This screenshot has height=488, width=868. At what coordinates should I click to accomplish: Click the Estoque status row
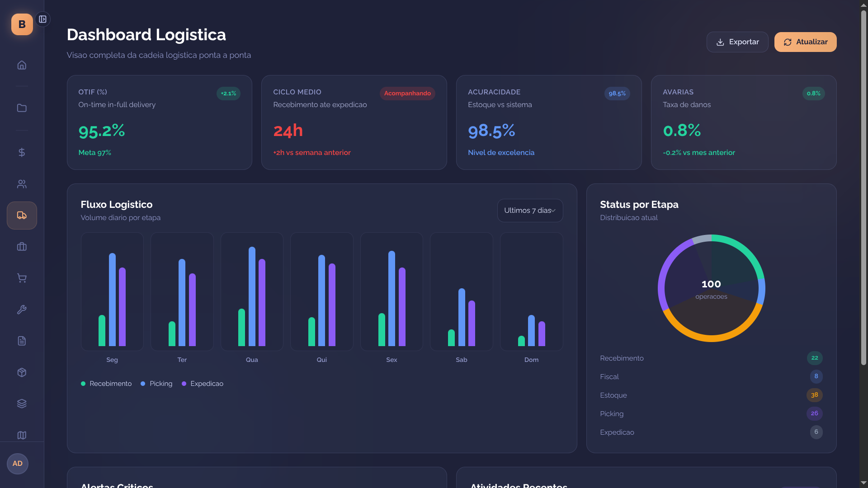[711, 395]
